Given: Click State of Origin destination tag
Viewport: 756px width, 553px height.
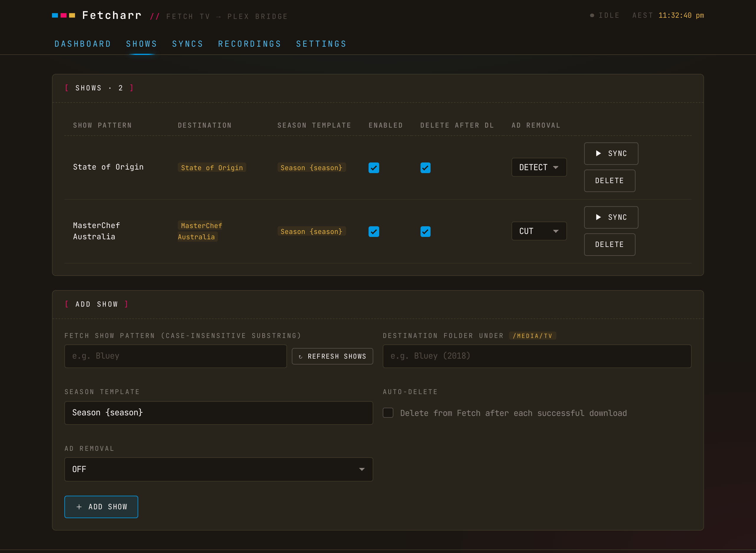Looking at the screenshot, I should click(212, 168).
